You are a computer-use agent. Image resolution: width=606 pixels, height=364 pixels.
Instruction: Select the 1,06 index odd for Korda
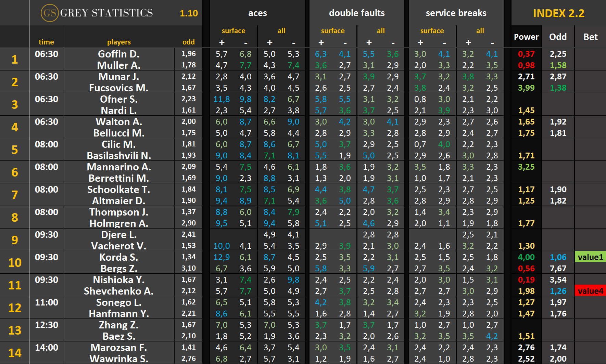(x=558, y=257)
